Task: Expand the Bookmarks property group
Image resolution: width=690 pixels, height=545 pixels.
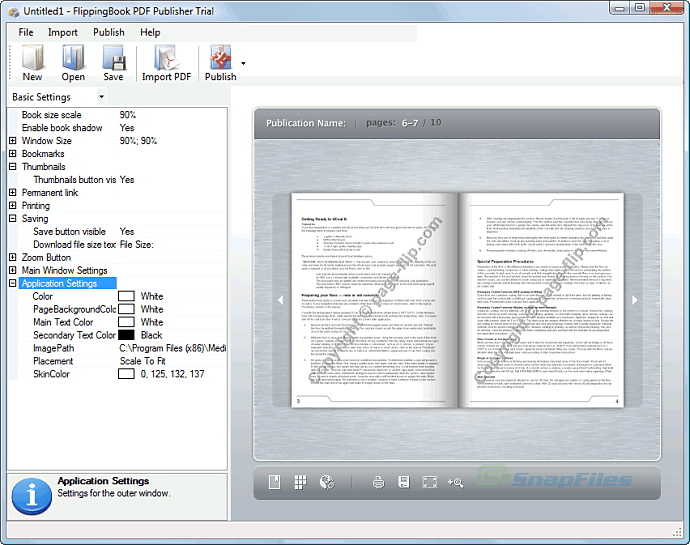Action: coord(13,154)
